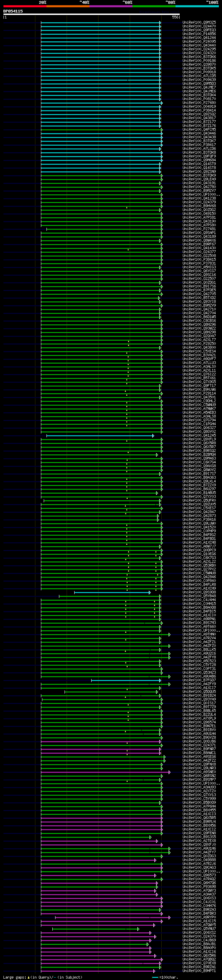
Task: Click the =100char scale legend
Action: click(x=165, y=977)
